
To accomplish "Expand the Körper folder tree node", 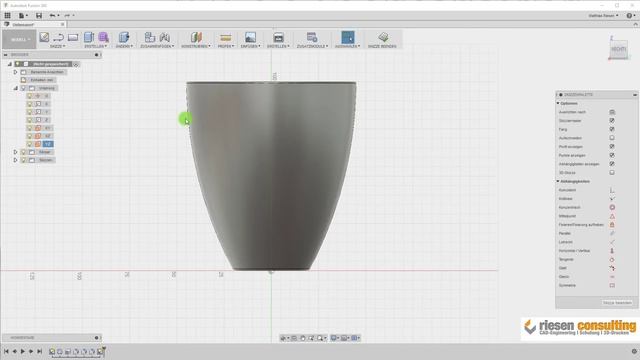I will coord(16,152).
